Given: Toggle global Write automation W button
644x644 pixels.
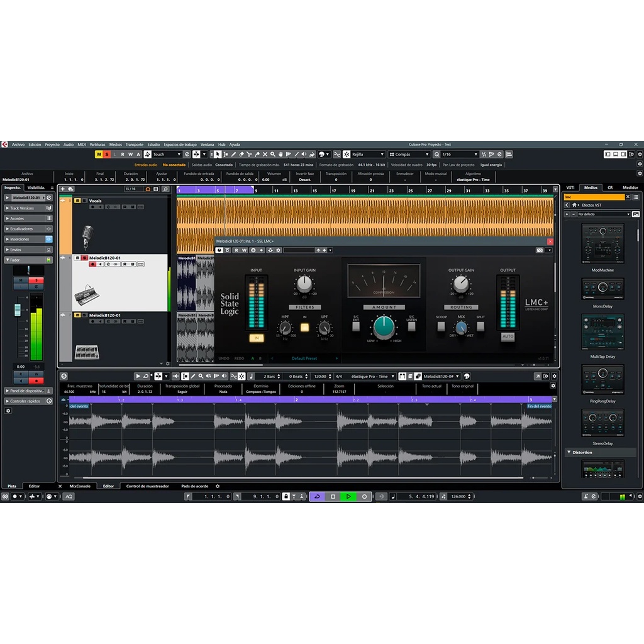Looking at the screenshot, I should click(x=131, y=155).
